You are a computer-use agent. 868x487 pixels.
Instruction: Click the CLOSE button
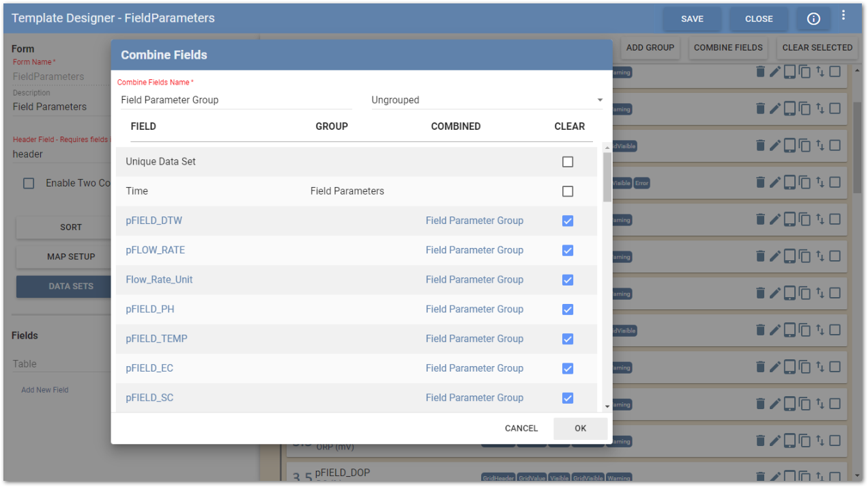pos(759,19)
